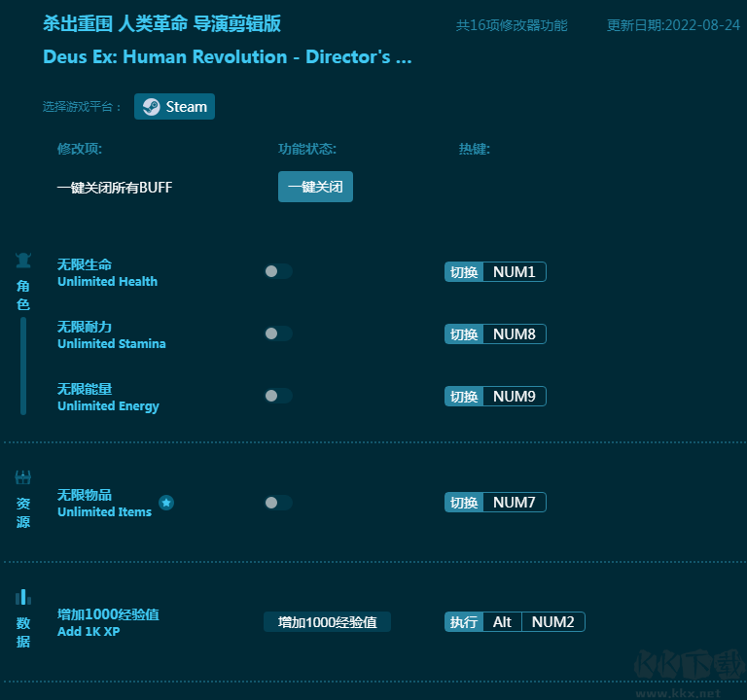Click the Deus Ex: Human Revolution title
This screenshot has height=700, width=747.
click(227, 56)
